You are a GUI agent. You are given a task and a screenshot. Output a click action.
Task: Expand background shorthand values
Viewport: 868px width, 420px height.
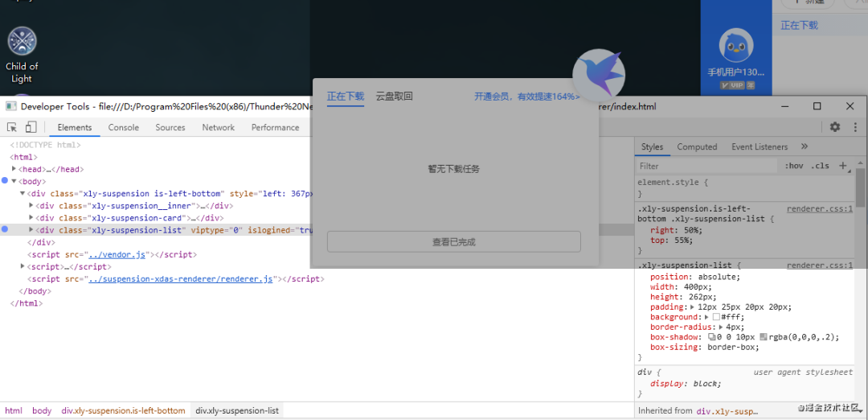(x=708, y=317)
